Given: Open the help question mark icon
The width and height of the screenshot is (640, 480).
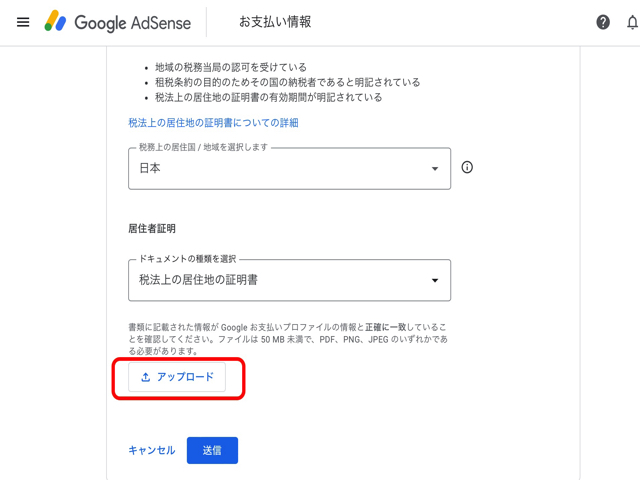Looking at the screenshot, I should click(603, 22).
